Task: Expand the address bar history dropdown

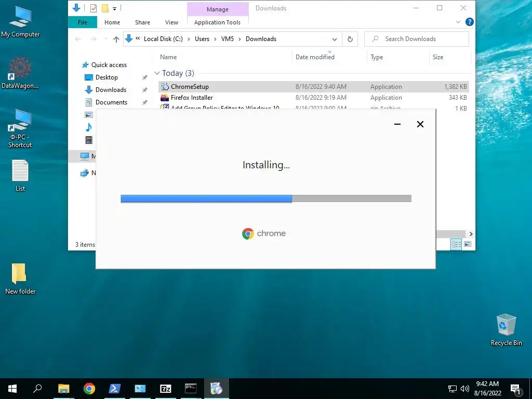Action: (335, 39)
